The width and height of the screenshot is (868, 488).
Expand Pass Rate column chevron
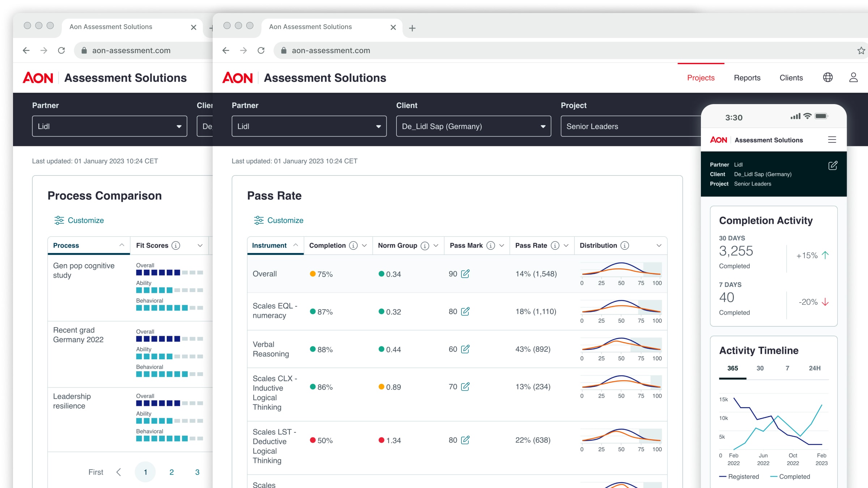(566, 245)
